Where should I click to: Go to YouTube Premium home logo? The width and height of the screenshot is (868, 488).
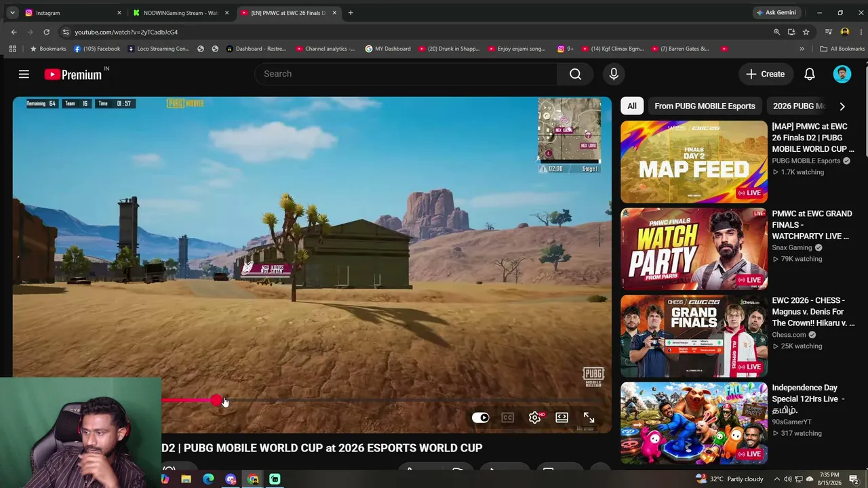[73, 75]
